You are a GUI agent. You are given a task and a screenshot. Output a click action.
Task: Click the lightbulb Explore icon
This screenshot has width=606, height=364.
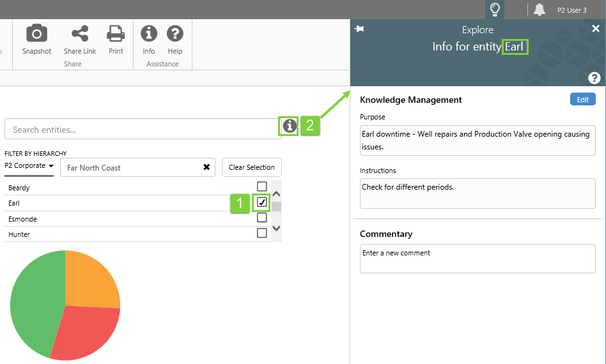click(x=494, y=10)
